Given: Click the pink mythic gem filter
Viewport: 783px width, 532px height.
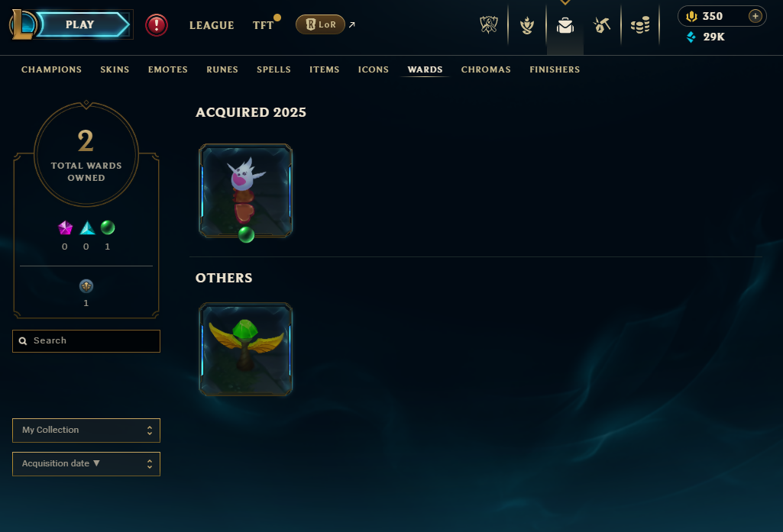Looking at the screenshot, I should coord(66,228).
